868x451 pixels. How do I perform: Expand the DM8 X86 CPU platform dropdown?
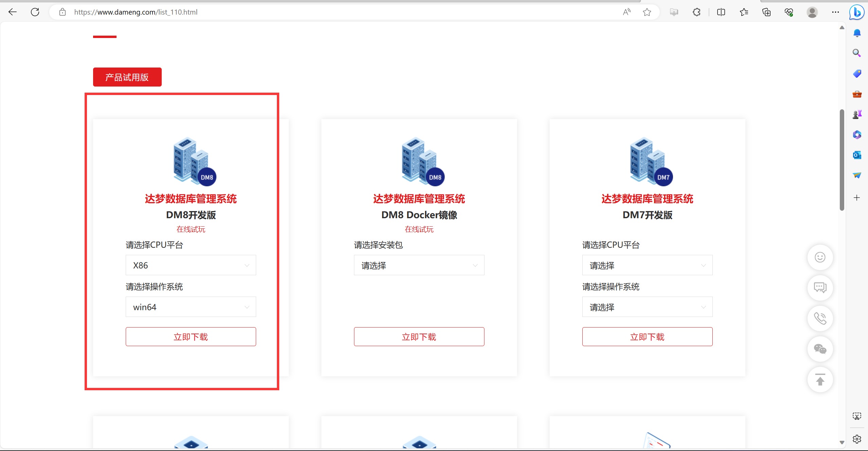pyautogui.click(x=191, y=265)
